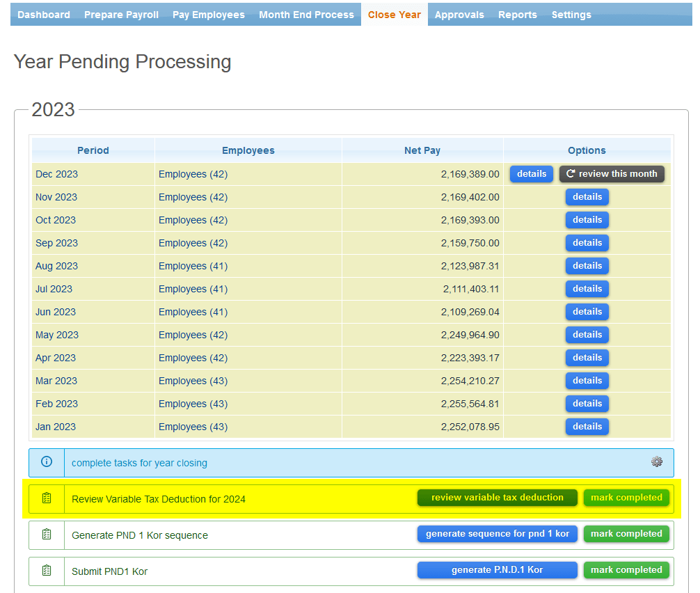The image size is (700, 593).
Task: Click generate P.N.D.1 Kor button
Action: [497, 570]
